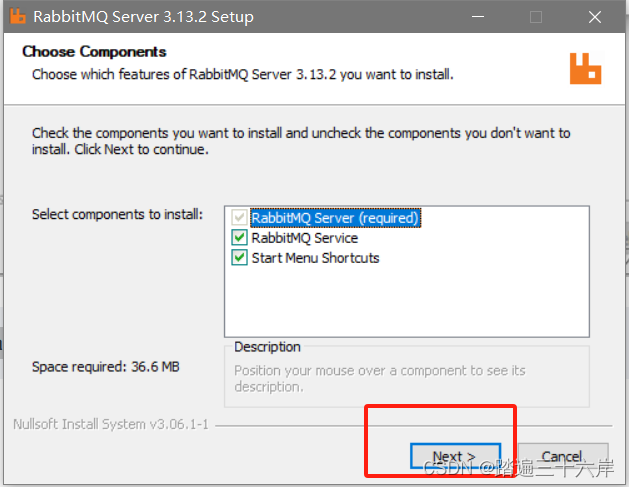Click Nullsoft Install System v3.06.1-1 text
This screenshot has width=629, height=487.
coord(111,424)
